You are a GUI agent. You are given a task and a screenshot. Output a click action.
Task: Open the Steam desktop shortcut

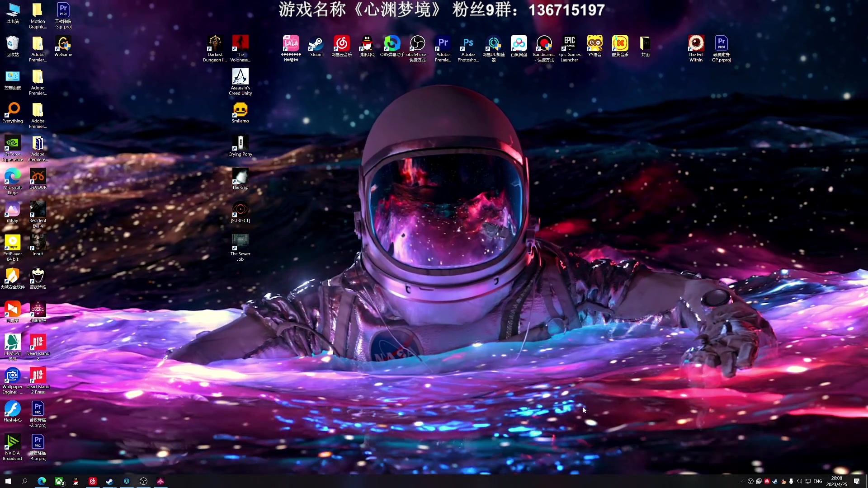pyautogui.click(x=316, y=47)
